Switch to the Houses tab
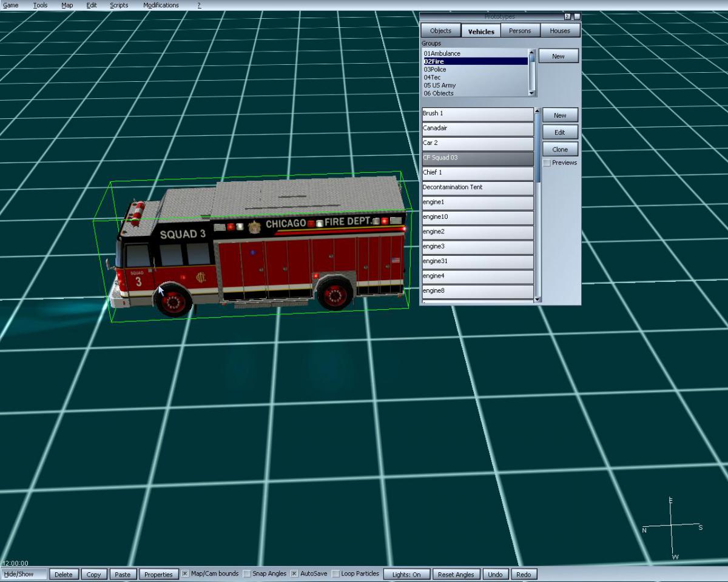728x582 pixels. [x=560, y=30]
